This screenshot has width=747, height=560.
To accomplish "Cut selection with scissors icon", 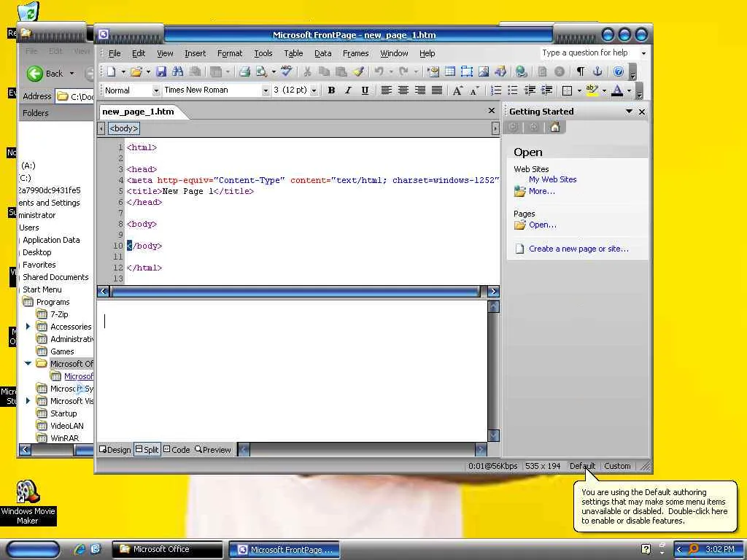I will (307, 72).
